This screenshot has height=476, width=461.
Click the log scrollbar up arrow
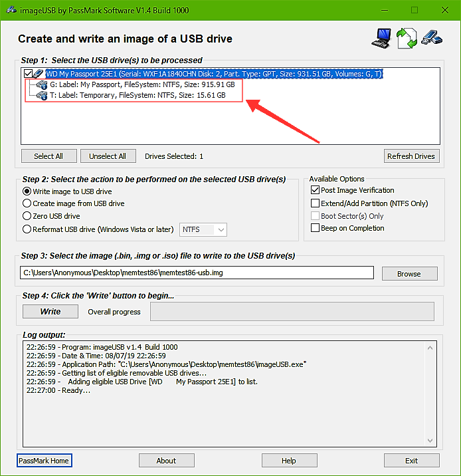[430, 348]
